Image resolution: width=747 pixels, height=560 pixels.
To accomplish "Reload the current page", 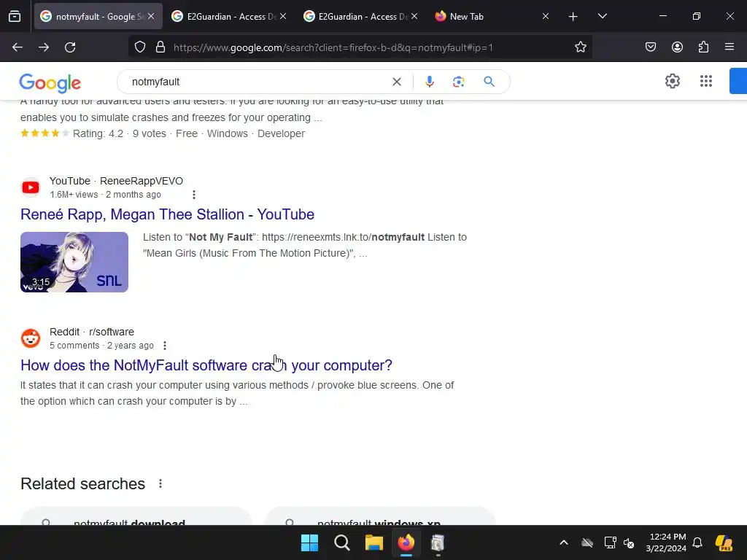I will [x=70, y=47].
